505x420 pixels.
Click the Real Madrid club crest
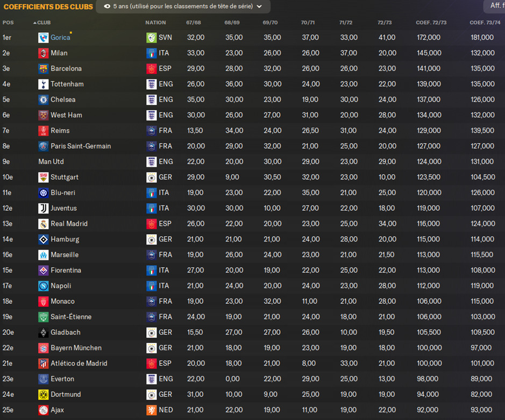[x=43, y=224]
